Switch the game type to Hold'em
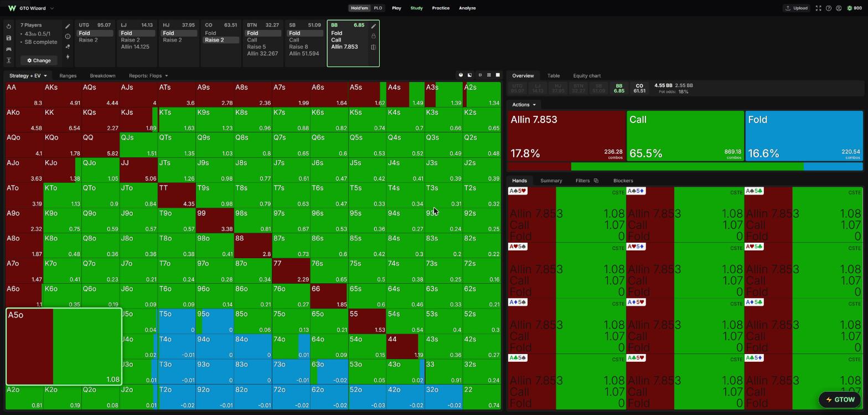 point(359,8)
